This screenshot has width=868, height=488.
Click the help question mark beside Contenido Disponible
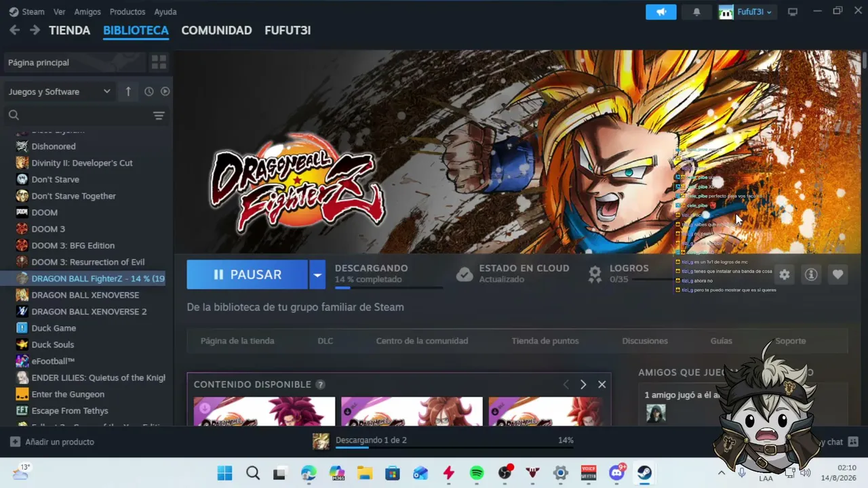click(x=320, y=384)
